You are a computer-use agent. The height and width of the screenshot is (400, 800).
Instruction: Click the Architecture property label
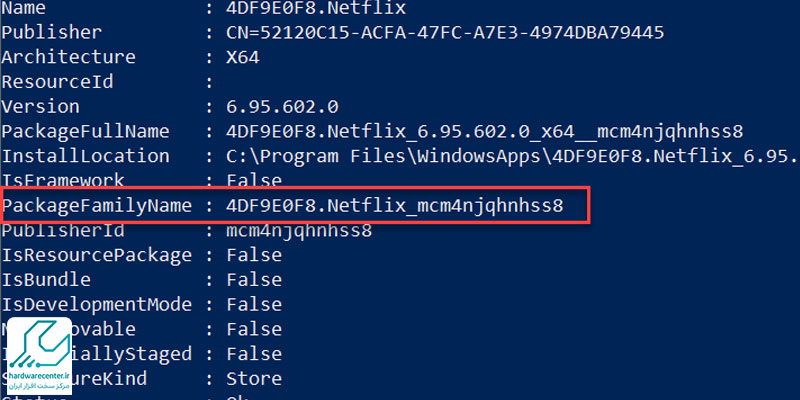(68, 57)
